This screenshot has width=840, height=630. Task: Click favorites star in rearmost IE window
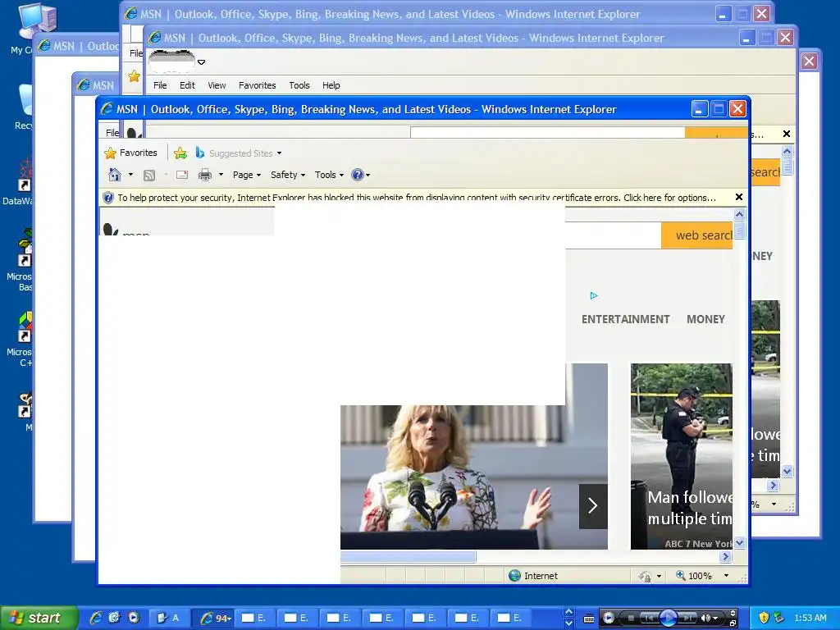pyautogui.click(x=134, y=76)
